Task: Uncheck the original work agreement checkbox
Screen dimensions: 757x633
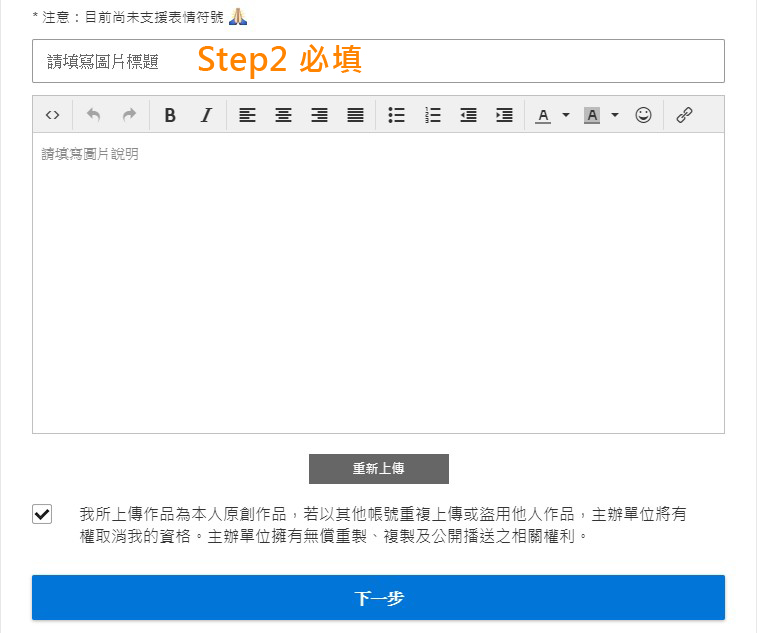Action: click(x=42, y=514)
